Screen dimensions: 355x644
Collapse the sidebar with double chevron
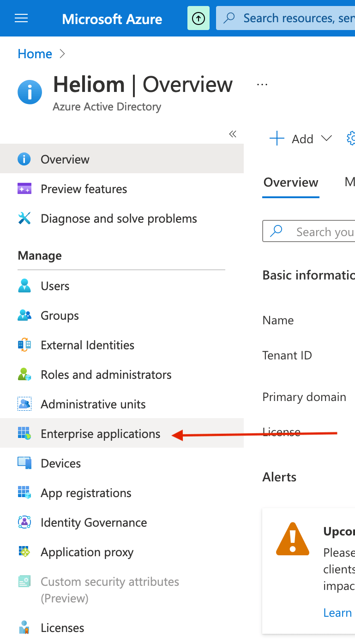233,134
